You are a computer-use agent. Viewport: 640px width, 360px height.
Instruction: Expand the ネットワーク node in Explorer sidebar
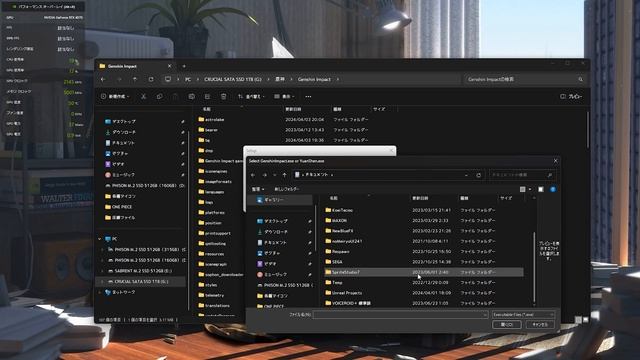point(100,292)
